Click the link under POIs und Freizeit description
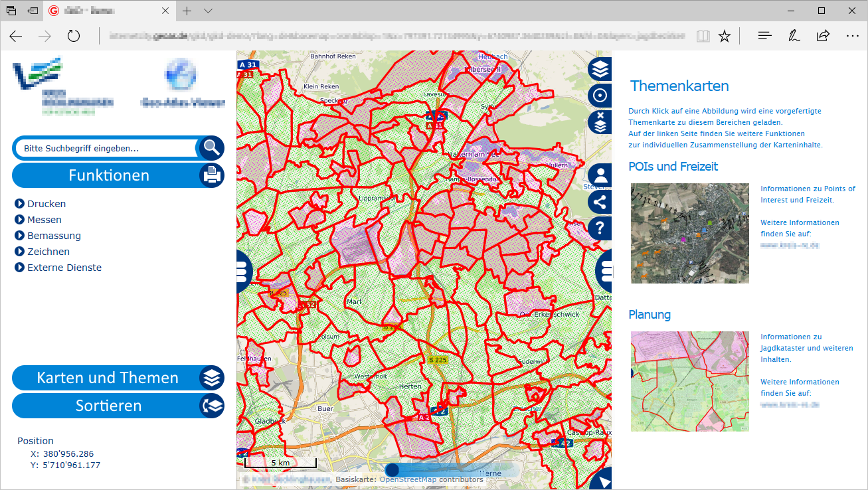868x490 pixels. [790, 245]
